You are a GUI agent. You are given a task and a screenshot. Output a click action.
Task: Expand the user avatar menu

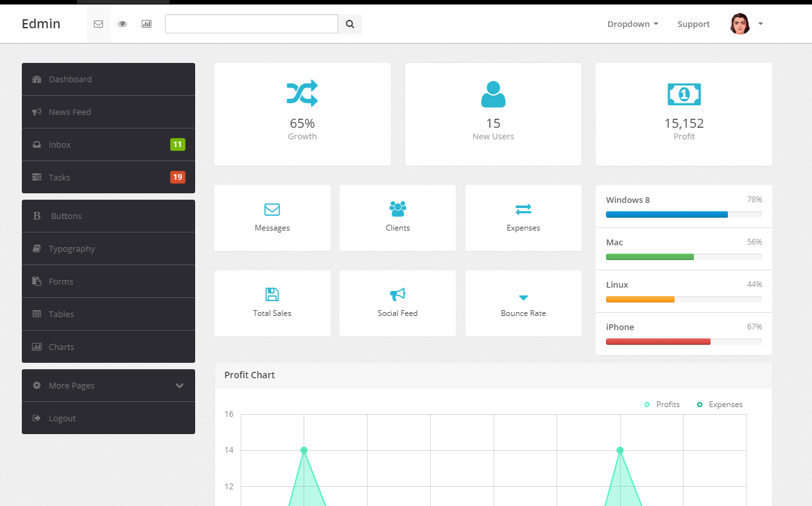point(747,24)
